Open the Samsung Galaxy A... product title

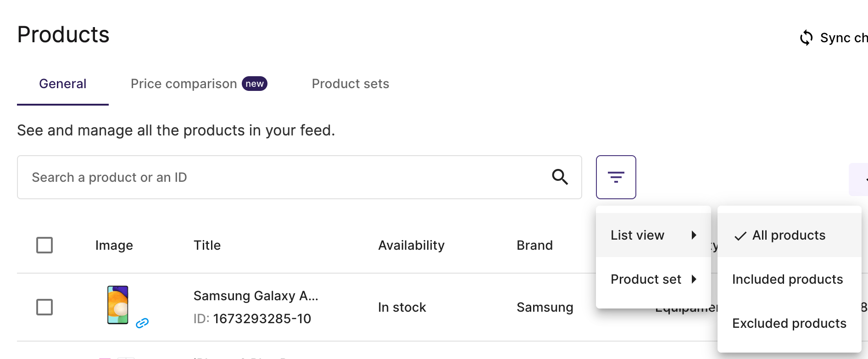tap(256, 296)
